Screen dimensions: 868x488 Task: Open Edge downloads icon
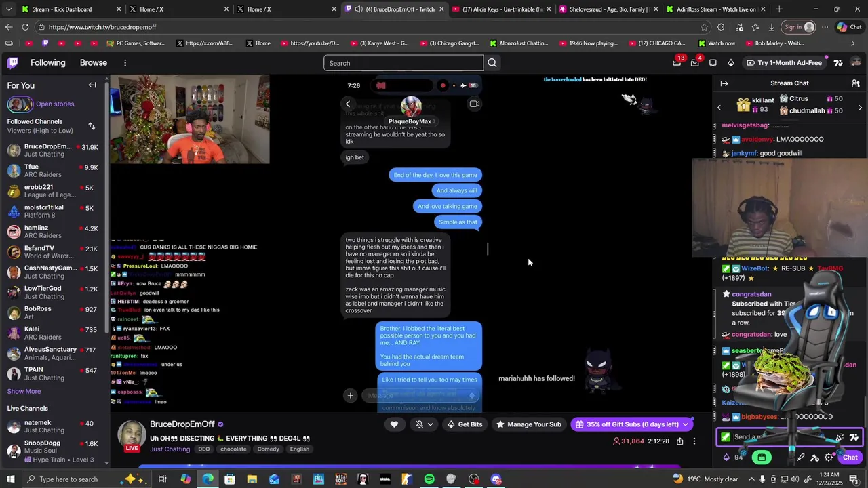[x=772, y=27]
